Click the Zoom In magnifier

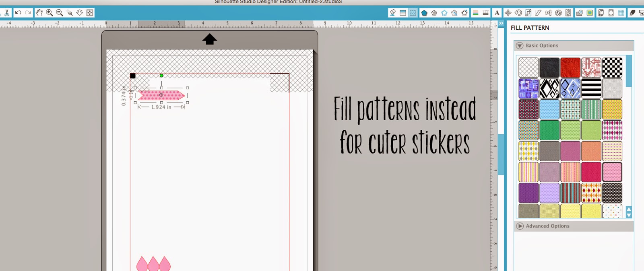click(x=50, y=13)
